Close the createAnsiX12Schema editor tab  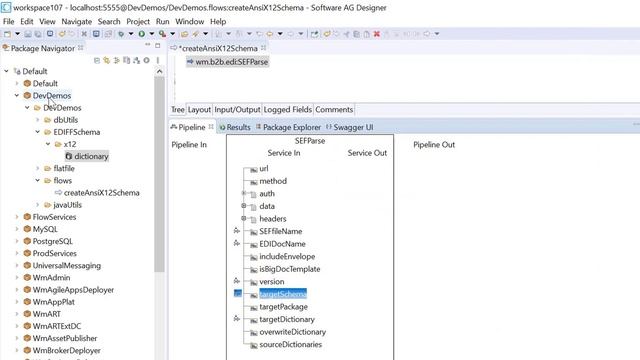264,48
